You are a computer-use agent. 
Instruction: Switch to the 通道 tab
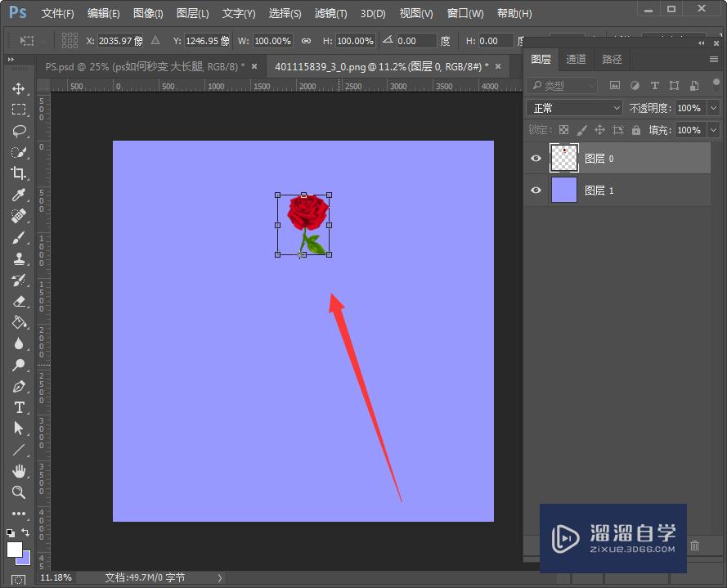tap(576, 60)
